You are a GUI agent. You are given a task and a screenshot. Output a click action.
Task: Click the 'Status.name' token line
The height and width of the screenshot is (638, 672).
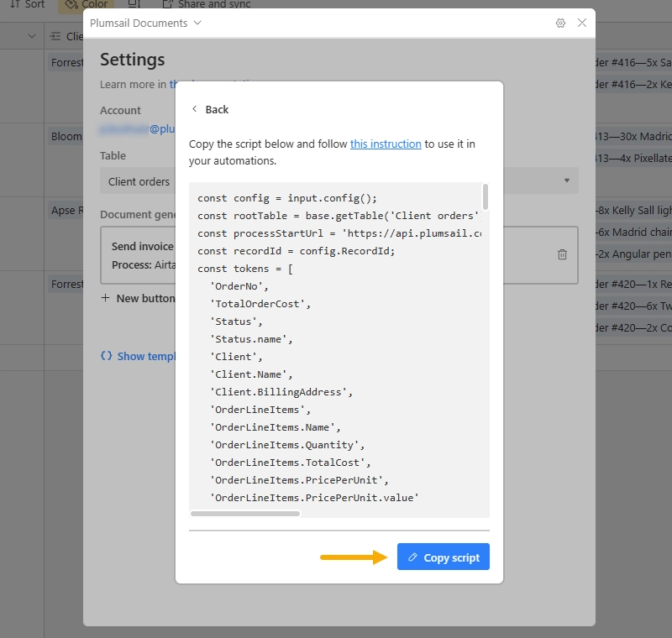tap(251, 338)
